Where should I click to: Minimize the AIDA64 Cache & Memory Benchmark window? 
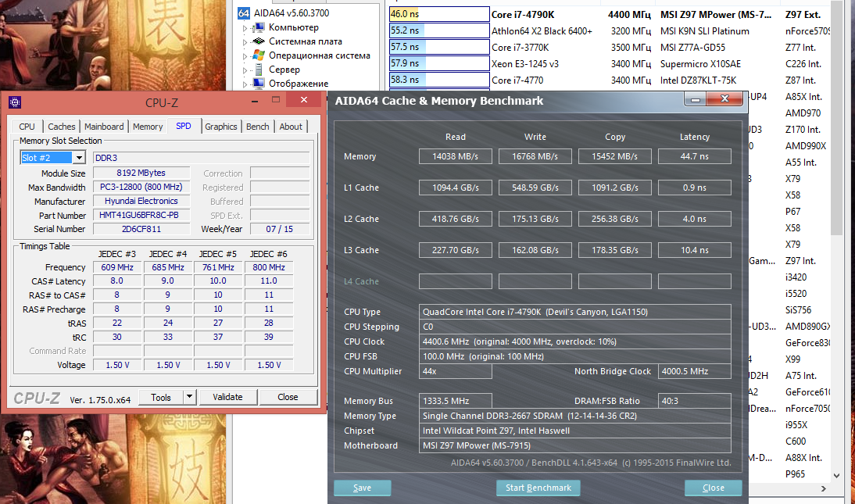click(x=696, y=99)
